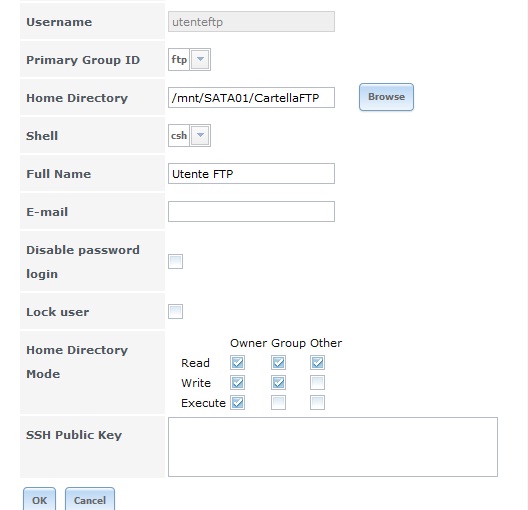Uncheck Owner Write permission
Image resolution: width=528 pixels, height=510 pixels.
237,382
